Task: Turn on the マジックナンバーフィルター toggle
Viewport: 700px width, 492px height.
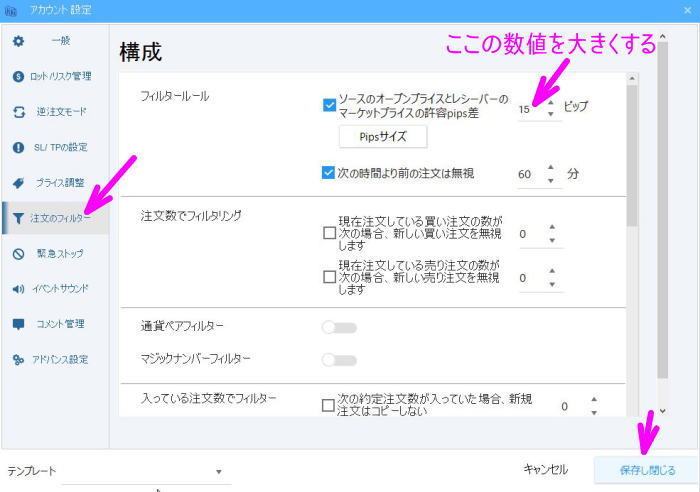Action: [339, 360]
